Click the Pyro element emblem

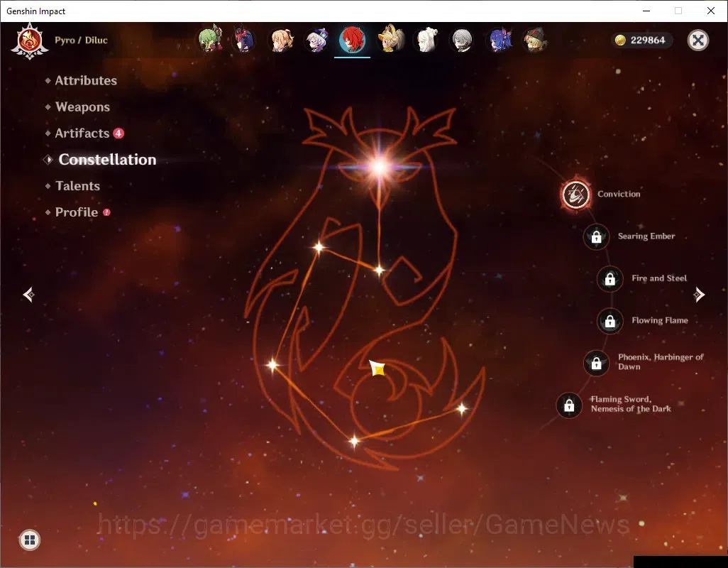point(30,41)
